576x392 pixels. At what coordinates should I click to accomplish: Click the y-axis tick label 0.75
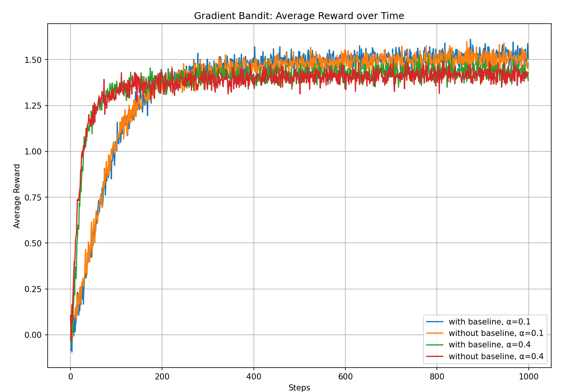click(x=33, y=198)
